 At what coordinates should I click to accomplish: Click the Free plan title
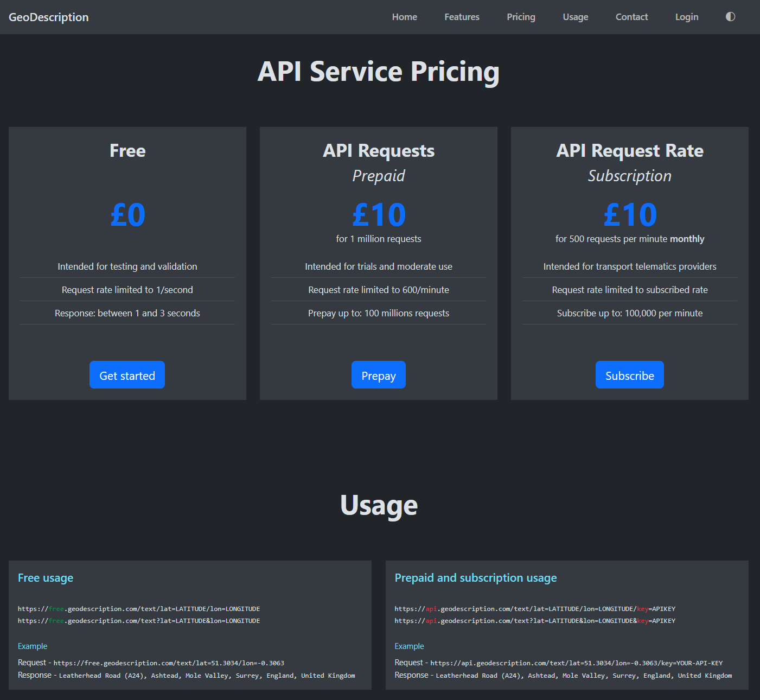coord(127,151)
